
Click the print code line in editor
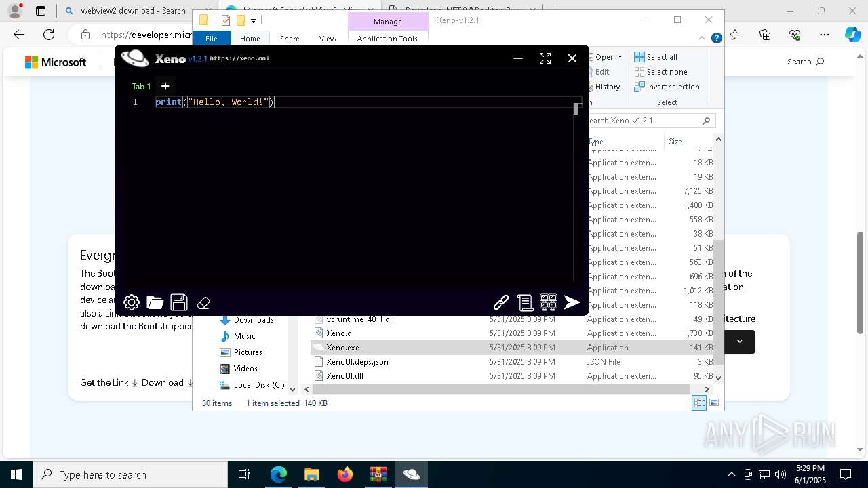(x=214, y=102)
